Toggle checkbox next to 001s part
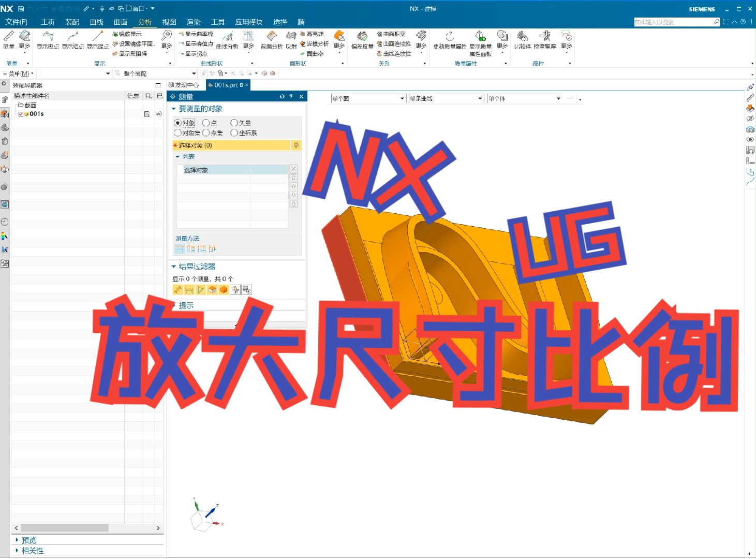Image resolution: width=756 pixels, height=559 pixels. click(21, 114)
